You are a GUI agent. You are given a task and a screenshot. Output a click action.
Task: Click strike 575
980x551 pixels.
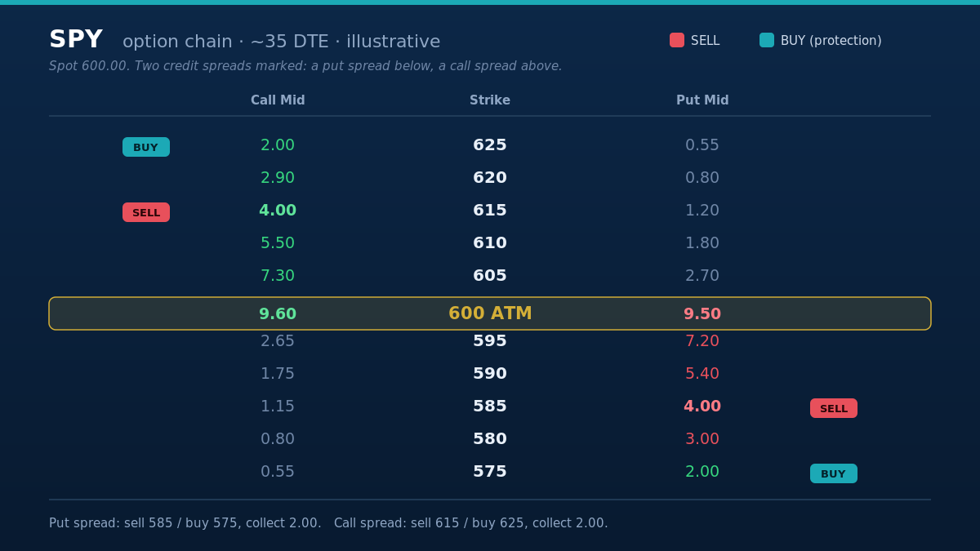coord(490,472)
